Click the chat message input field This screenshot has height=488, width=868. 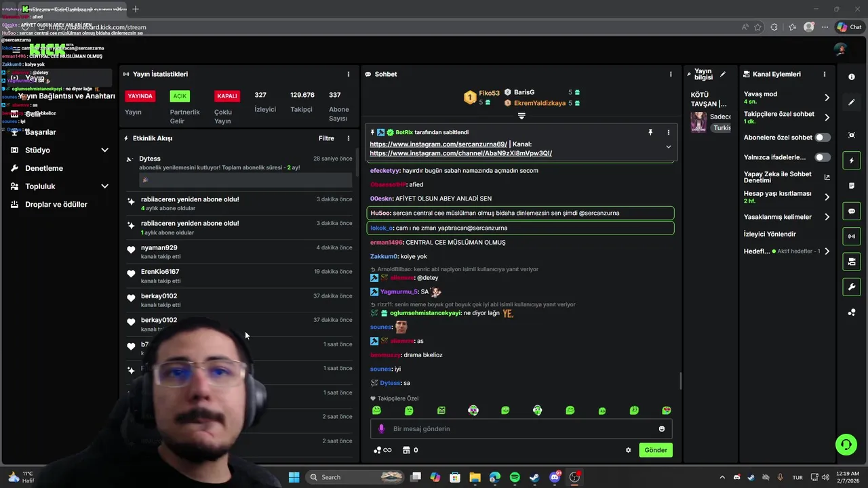pos(521,428)
